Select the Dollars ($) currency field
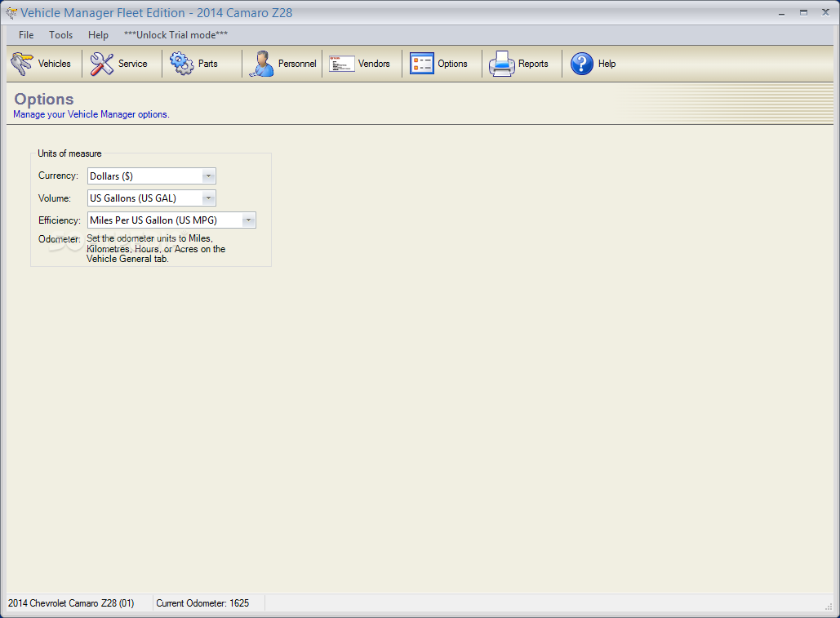Image resolution: width=840 pixels, height=618 pixels. (x=152, y=176)
